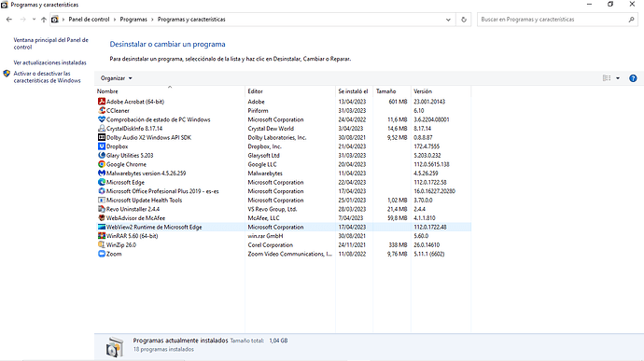
Task: Click the Programas breadcrumb in address bar
Action: (133, 20)
